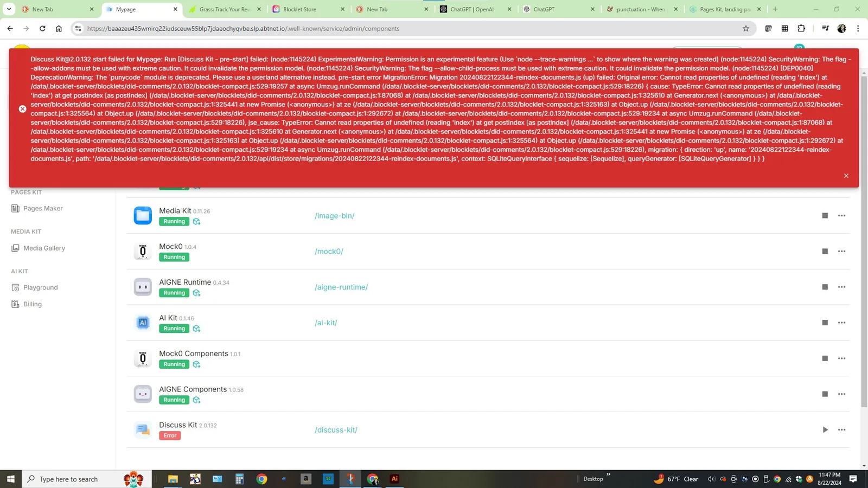Stop the AIGNE Components component

tap(825, 394)
